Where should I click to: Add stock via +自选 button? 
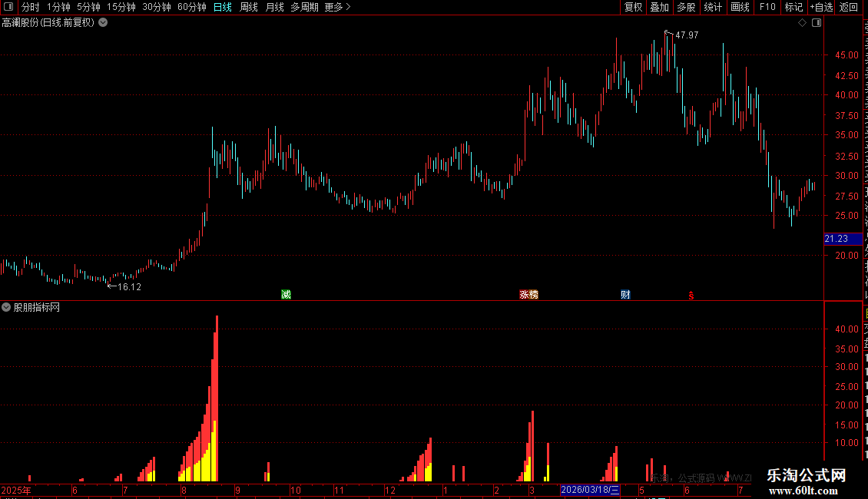click(821, 7)
